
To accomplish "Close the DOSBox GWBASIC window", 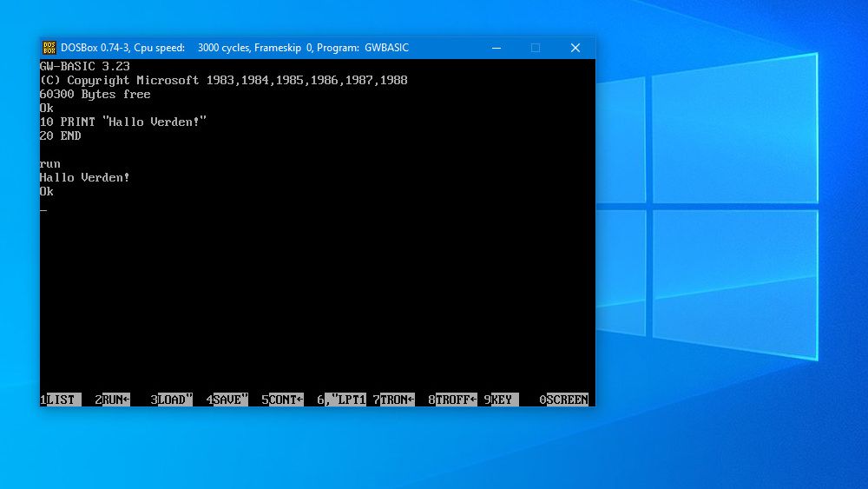I will point(575,48).
